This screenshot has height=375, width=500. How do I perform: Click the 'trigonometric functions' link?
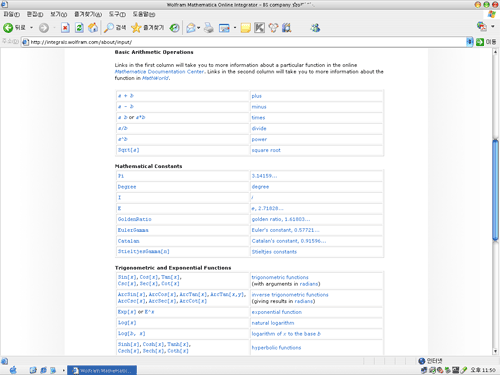coord(280,277)
